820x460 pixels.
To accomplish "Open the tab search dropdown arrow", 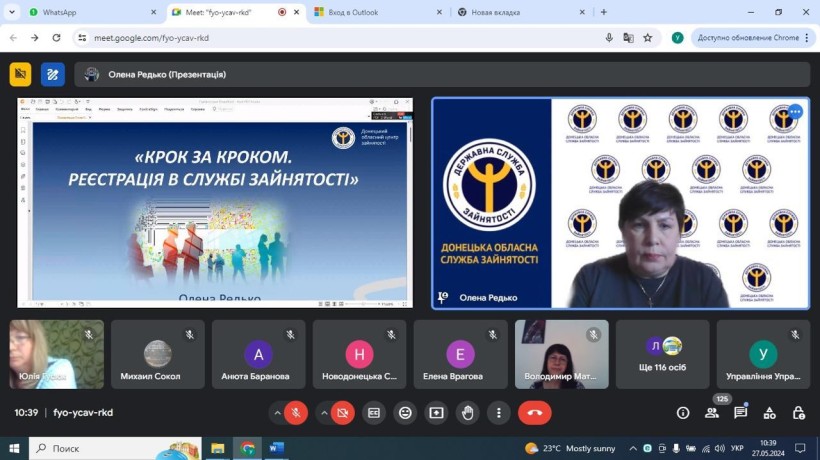I will click(12, 12).
